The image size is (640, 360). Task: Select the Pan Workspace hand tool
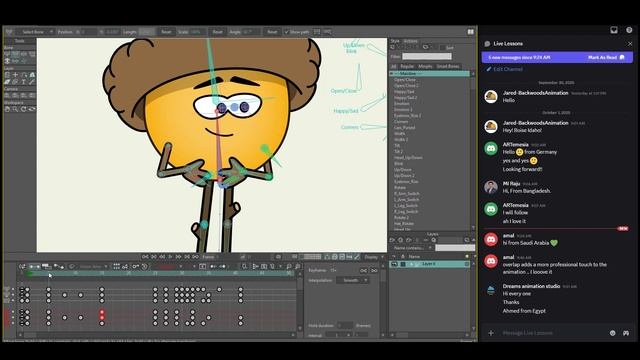coord(7,109)
